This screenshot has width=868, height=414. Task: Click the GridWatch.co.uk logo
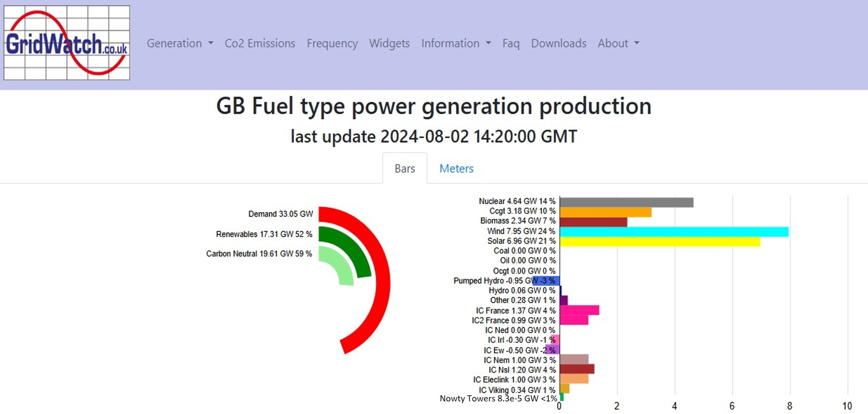click(67, 43)
